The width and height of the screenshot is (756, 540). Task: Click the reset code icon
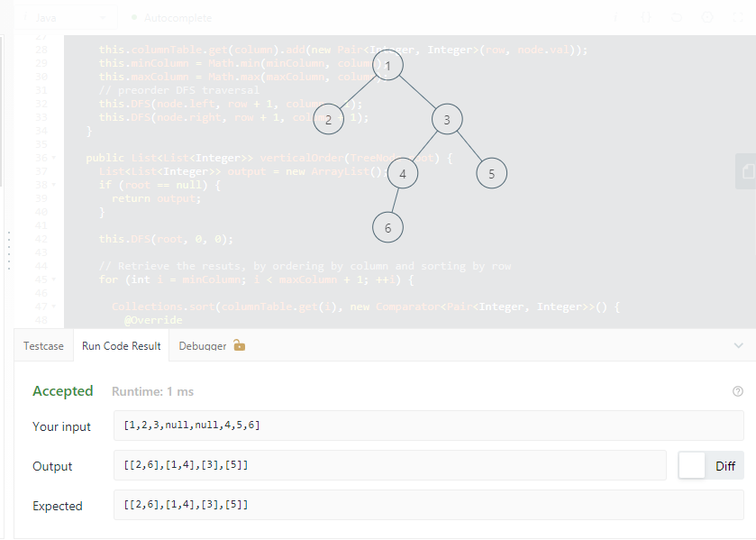pos(677,16)
